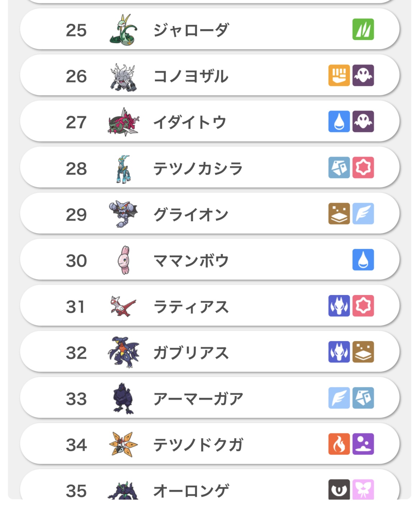Click the Psychic type icon on テツノカシラ row
420x505 pixels.
363,168
